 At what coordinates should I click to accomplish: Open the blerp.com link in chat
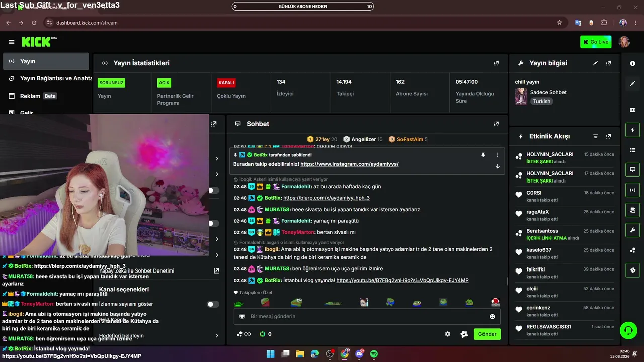click(327, 198)
